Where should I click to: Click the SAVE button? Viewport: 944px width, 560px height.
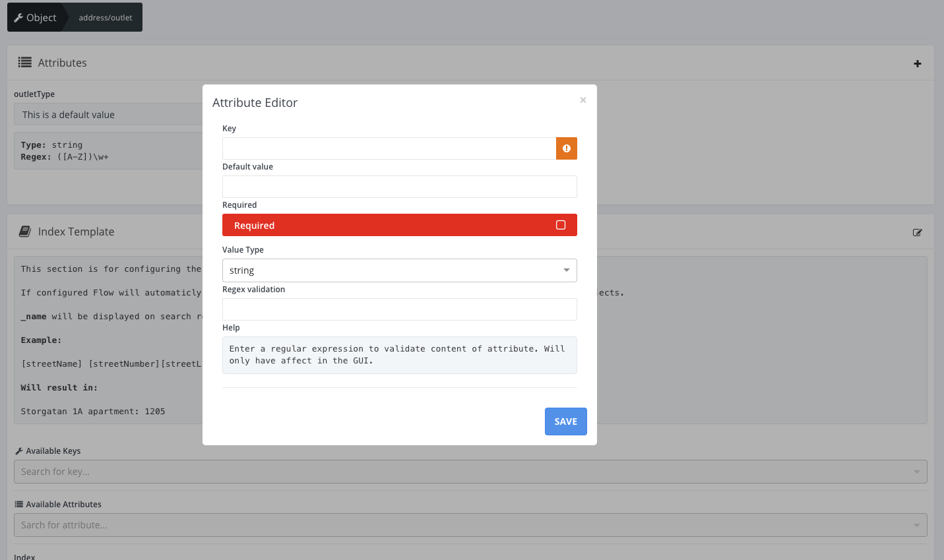point(566,421)
